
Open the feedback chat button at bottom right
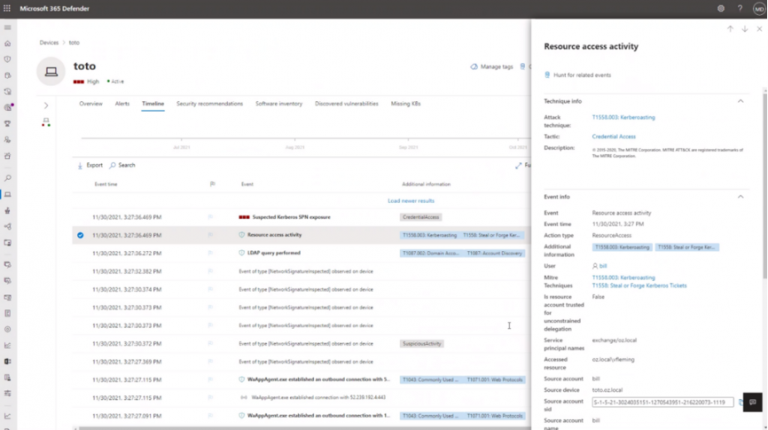click(x=752, y=402)
